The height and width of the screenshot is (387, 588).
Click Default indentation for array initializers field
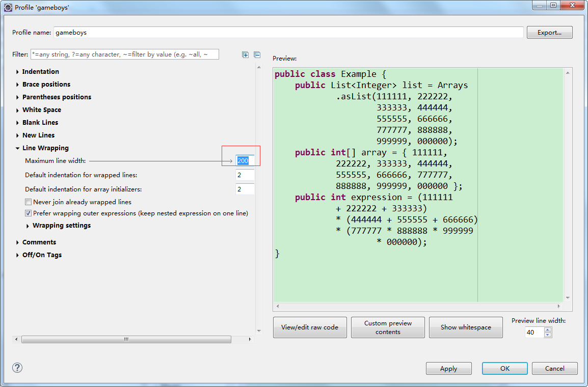[x=245, y=189]
